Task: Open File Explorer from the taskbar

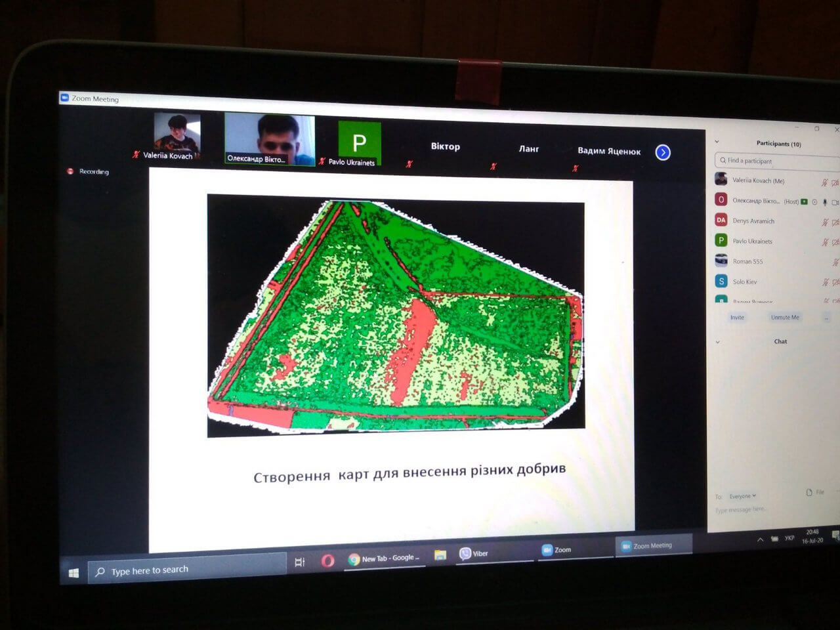Action: (440, 555)
